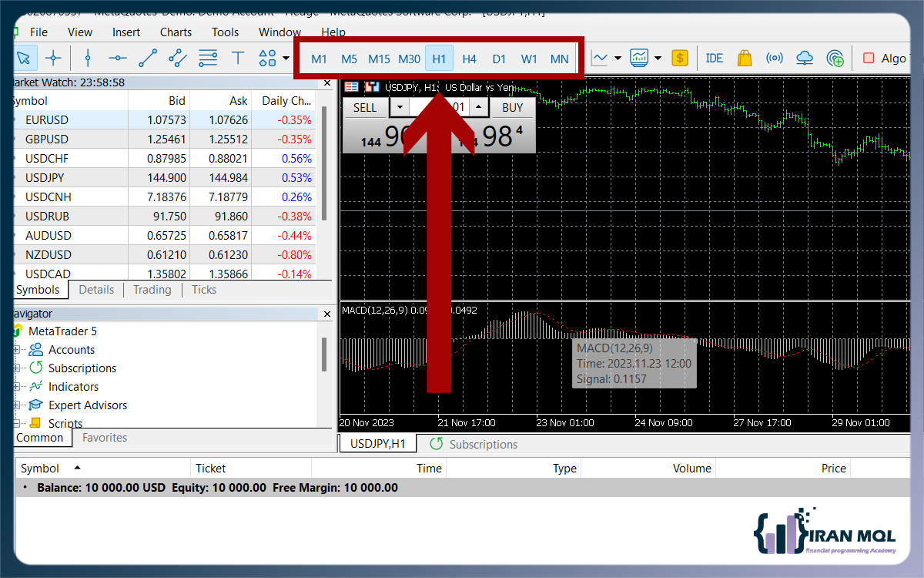Pick the Fibonacci retracement tool
The height and width of the screenshot is (578, 924).
pos(208,58)
